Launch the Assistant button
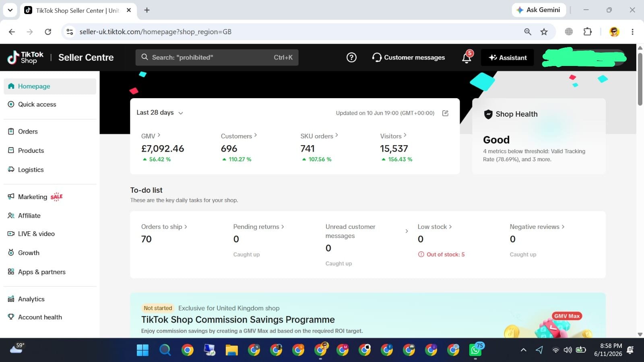Viewport: 644px width, 362px height. pos(508,58)
